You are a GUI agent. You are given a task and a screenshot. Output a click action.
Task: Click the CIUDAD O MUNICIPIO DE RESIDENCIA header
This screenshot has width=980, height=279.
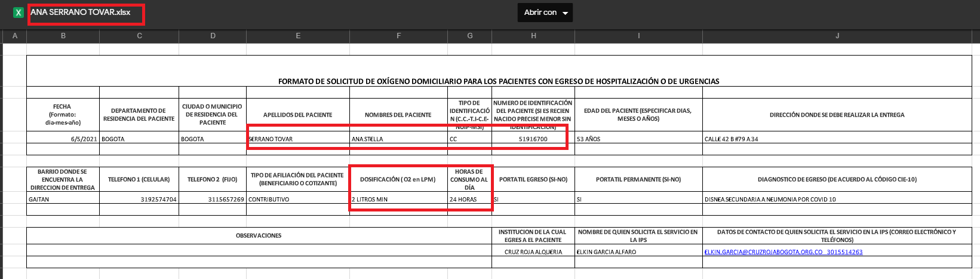point(213,115)
